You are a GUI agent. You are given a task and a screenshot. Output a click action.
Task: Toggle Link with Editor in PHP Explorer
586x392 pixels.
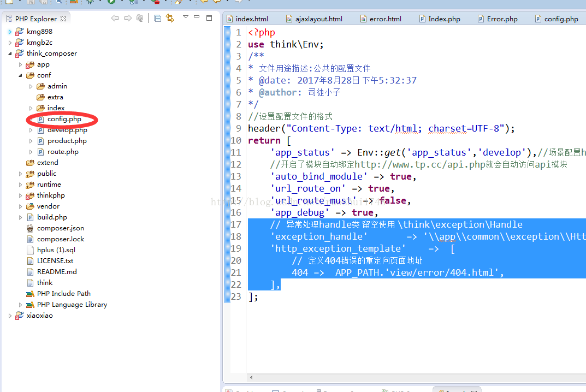170,18
